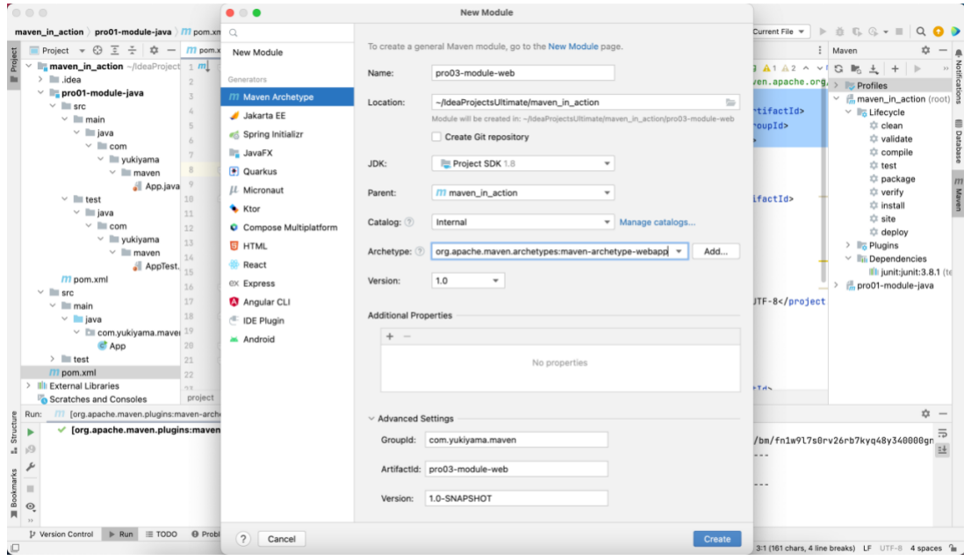
Task: Open the TODO tool tab
Action: click(x=162, y=534)
